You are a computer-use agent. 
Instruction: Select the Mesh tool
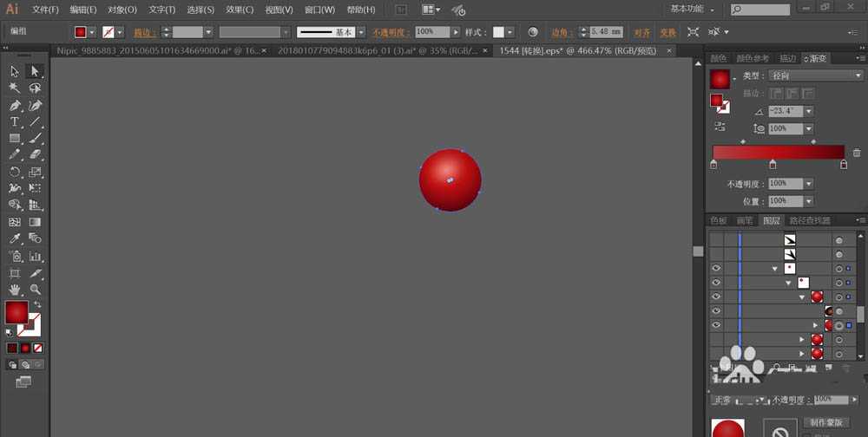coord(15,222)
